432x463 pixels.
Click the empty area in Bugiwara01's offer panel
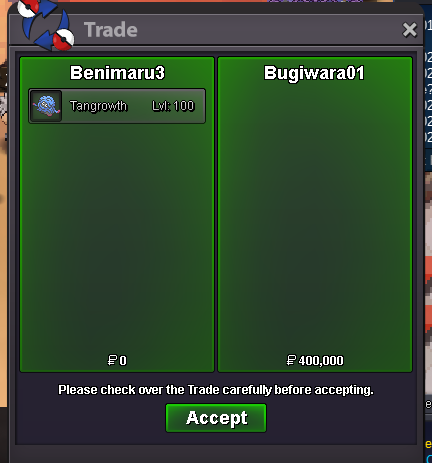pyautogui.click(x=315, y=217)
